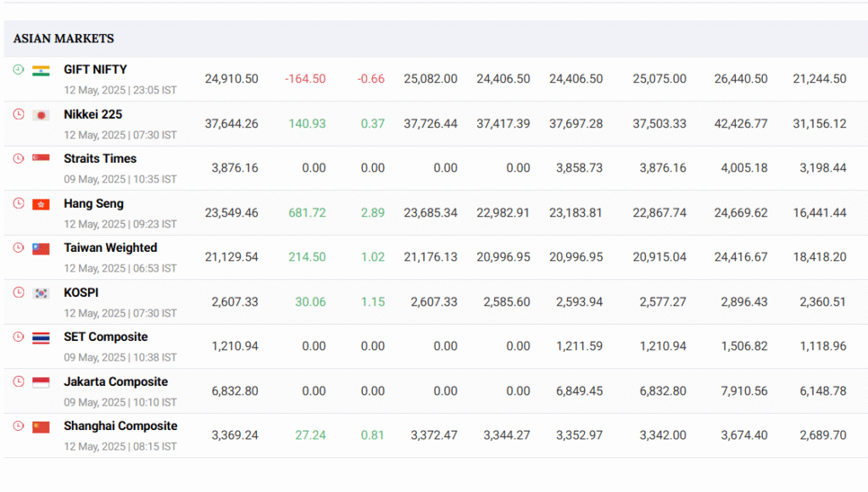The height and width of the screenshot is (492, 868).
Task: Click the Japan flag next to Nikkei 225
Action: click(41, 115)
